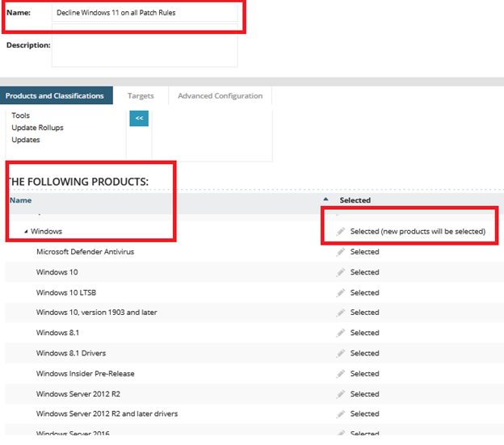
Task: Select the Windows 10 LTSB row
Action: (254, 292)
